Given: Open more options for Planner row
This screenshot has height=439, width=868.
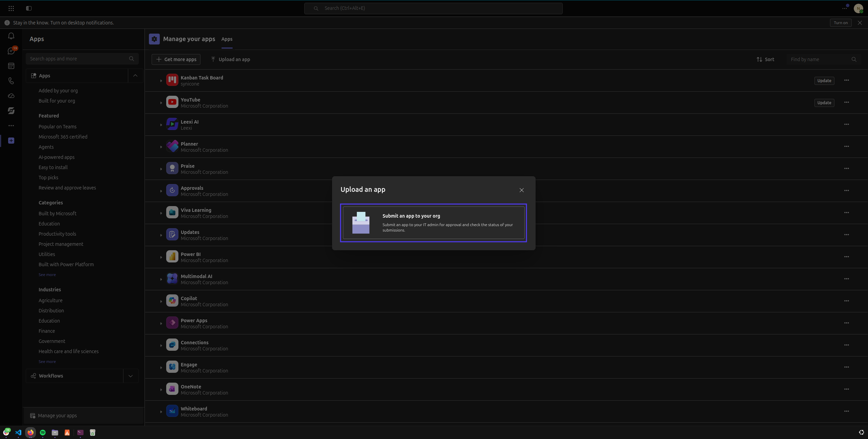Looking at the screenshot, I should [x=847, y=147].
